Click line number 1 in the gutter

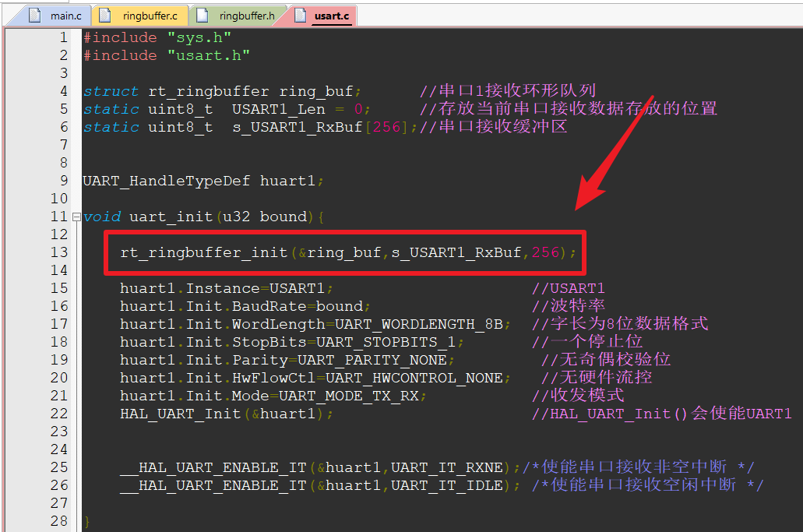click(64, 37)
